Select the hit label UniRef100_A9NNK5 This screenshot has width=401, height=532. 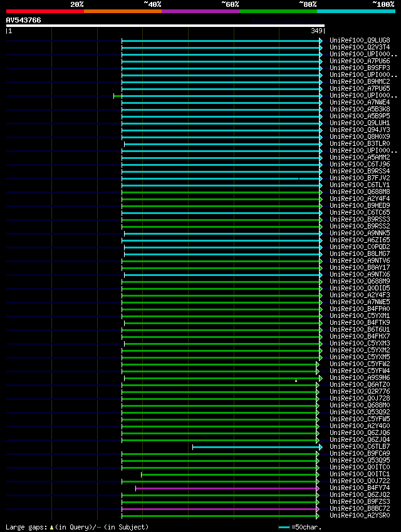(x=360, y=233)
